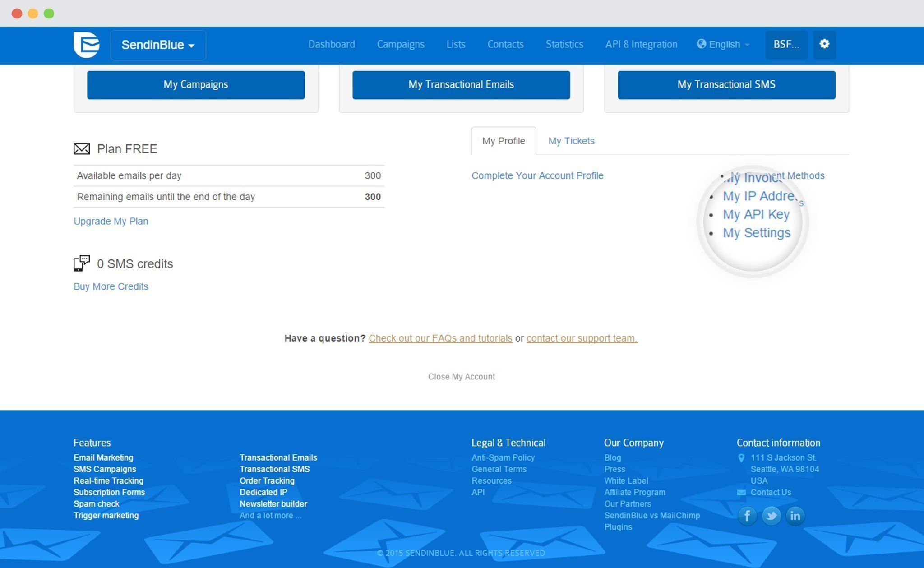Click the SendinBlue envelope logo
924x568 pixels.
(x=86, y=45)
